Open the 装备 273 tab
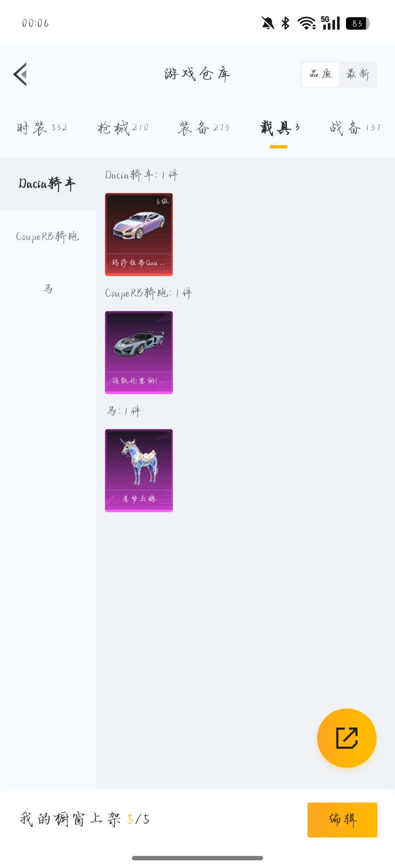 pos(204,128)
